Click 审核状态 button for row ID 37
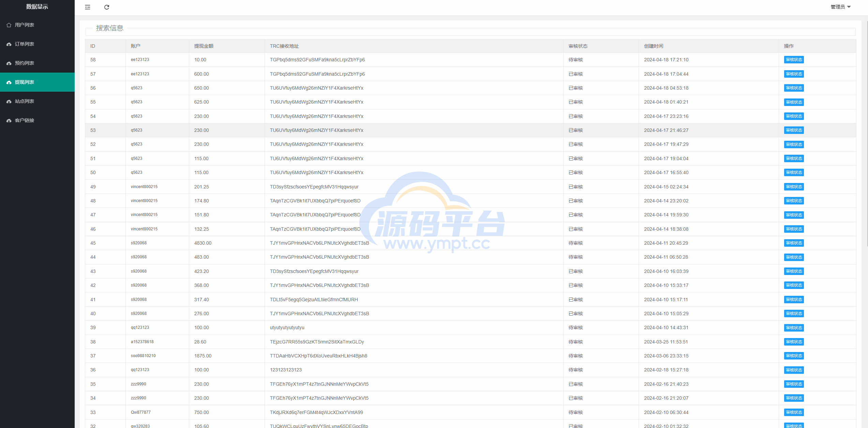The width and height of the screenshot is (868, 428). click(x=794, y=356)
